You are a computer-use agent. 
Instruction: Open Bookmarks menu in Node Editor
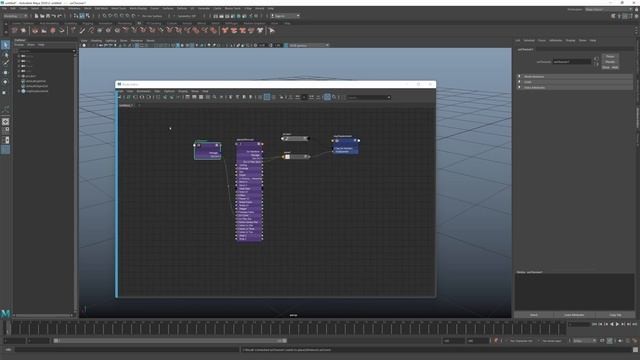click(x=144, y=91)
